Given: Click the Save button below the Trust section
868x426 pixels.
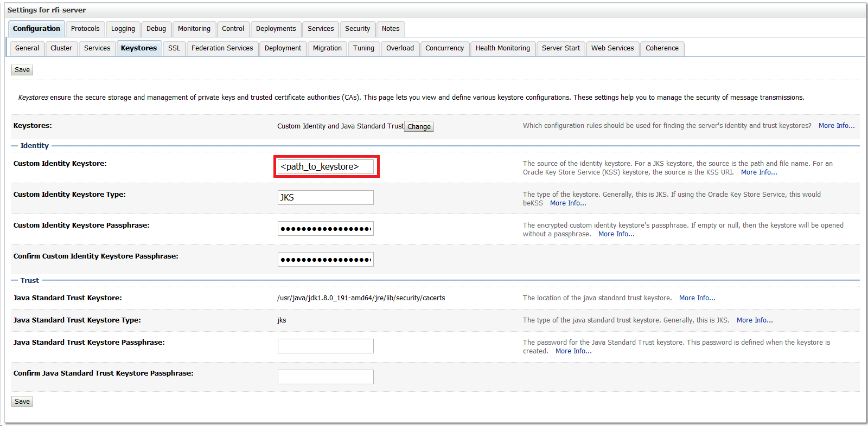Looking at the screenshot, I should tap(22, 402).
